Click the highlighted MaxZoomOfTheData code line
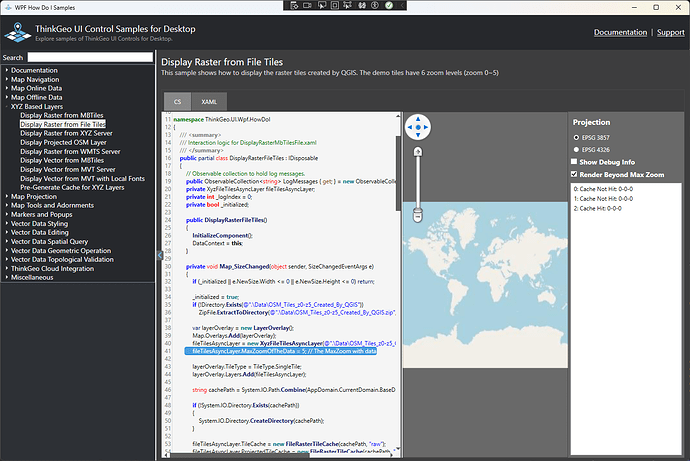 point(281,351)
